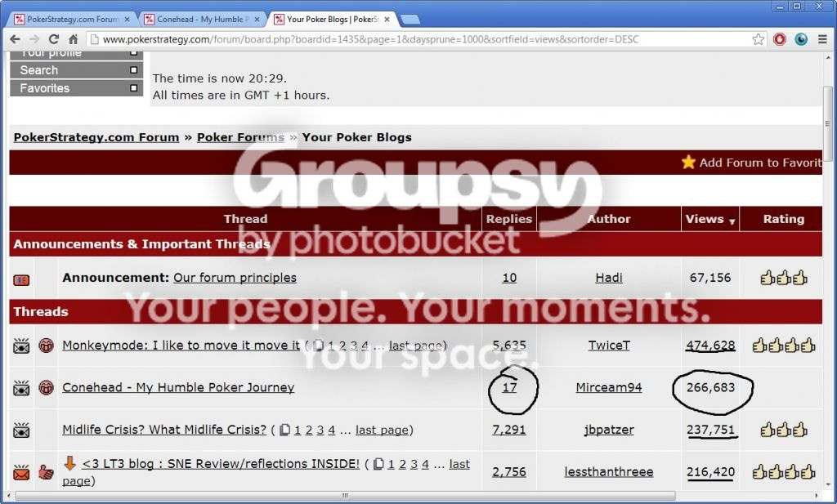The height and width of the screenshot is (504, 837).
Task: Switch to Conehead - My Humble tab
Action: (202, 20)
